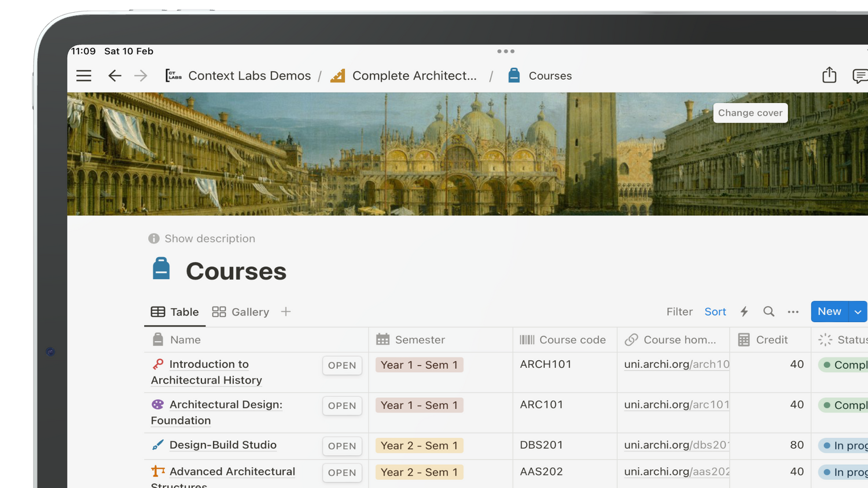868x488 pixels.
Task: Open the Filter option
Action: coord(679,312)
